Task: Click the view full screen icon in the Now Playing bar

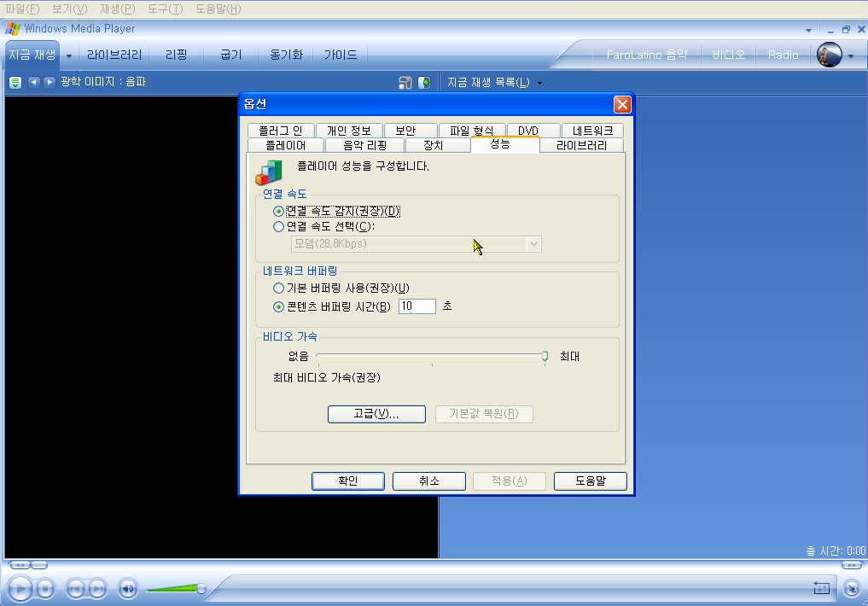Action: tap(405, 83)
